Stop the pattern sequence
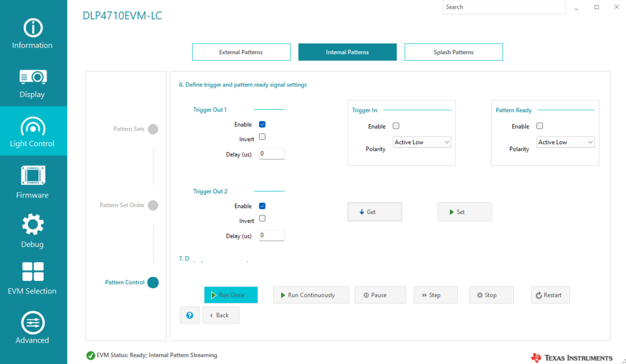 tap(491, 295)
